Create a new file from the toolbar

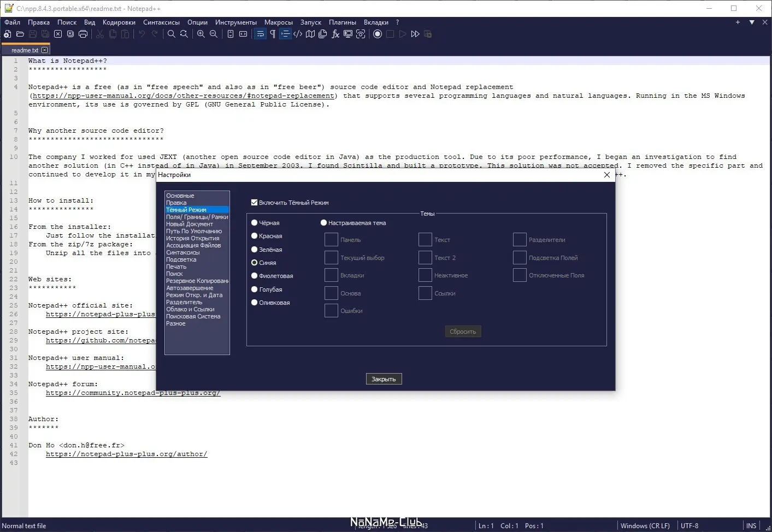(7, 34)
